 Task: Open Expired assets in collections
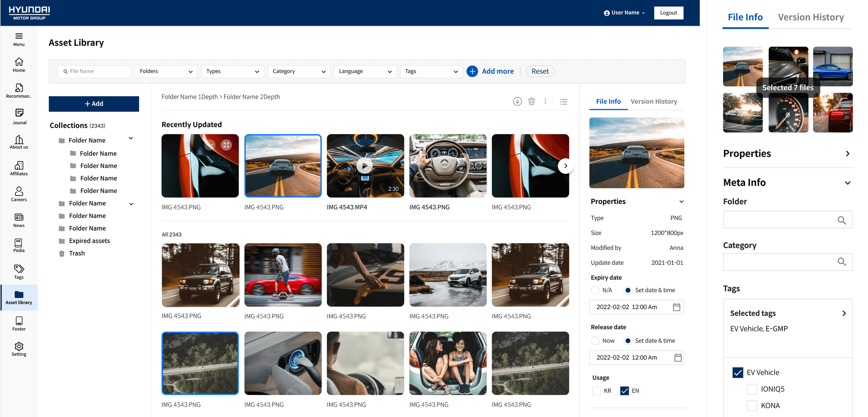click(x=89, y=241)
